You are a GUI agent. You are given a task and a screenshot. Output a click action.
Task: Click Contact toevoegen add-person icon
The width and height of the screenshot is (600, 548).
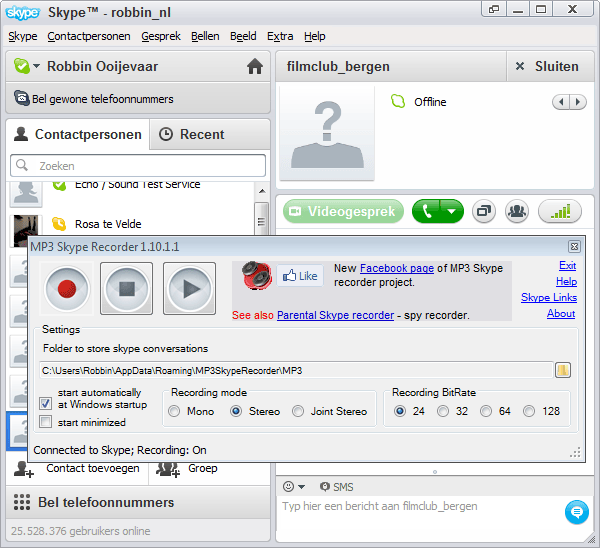24,469
